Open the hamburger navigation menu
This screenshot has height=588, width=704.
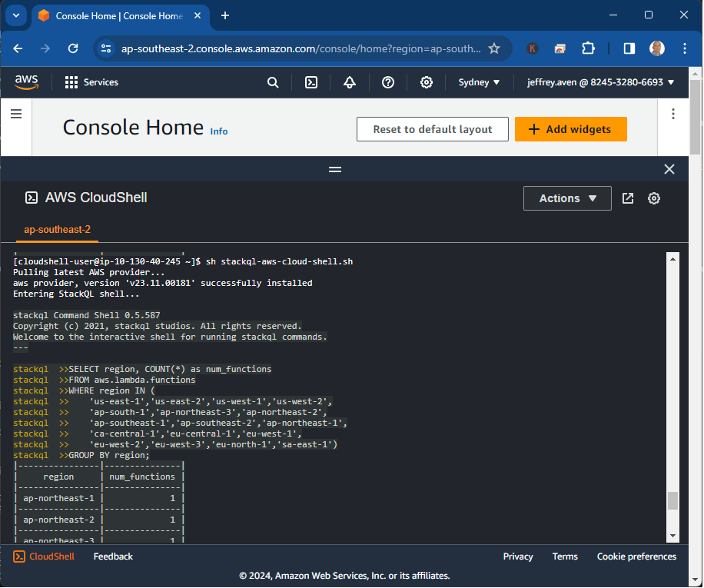click(x=16, y=113)
